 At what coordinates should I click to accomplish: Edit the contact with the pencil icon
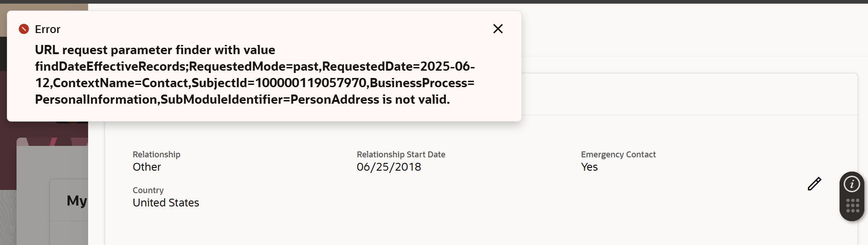point(814,184)
